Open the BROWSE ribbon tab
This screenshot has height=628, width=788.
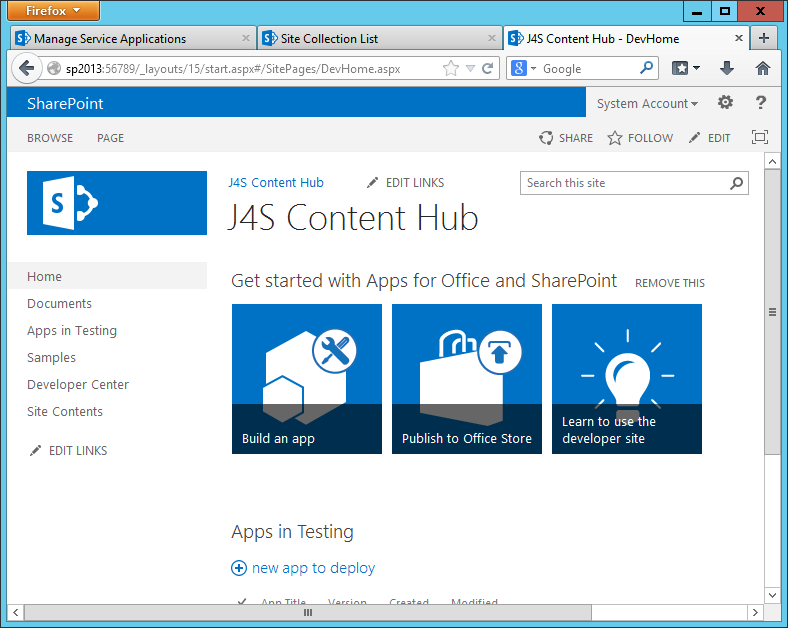(50, 138)
